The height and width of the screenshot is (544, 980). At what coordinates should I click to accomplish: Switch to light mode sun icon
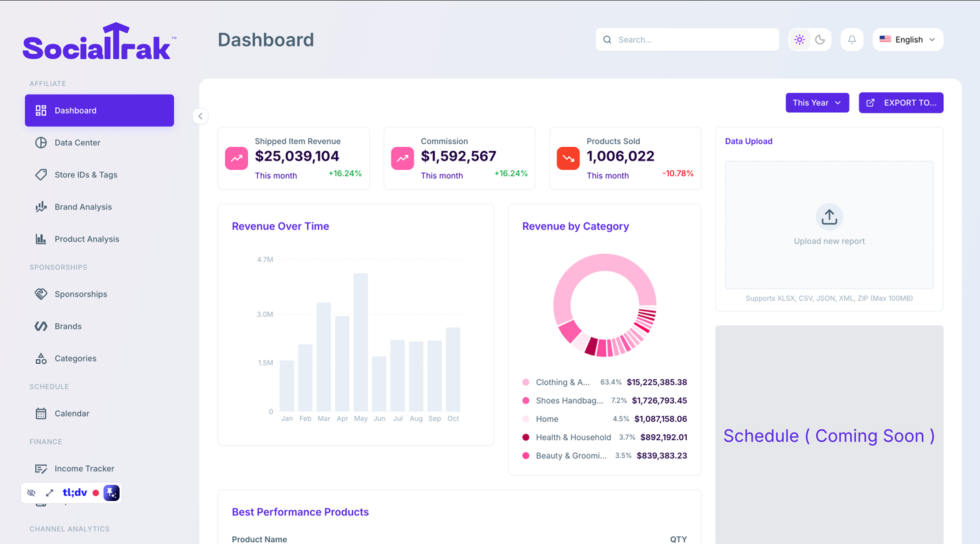coord(800,39)
